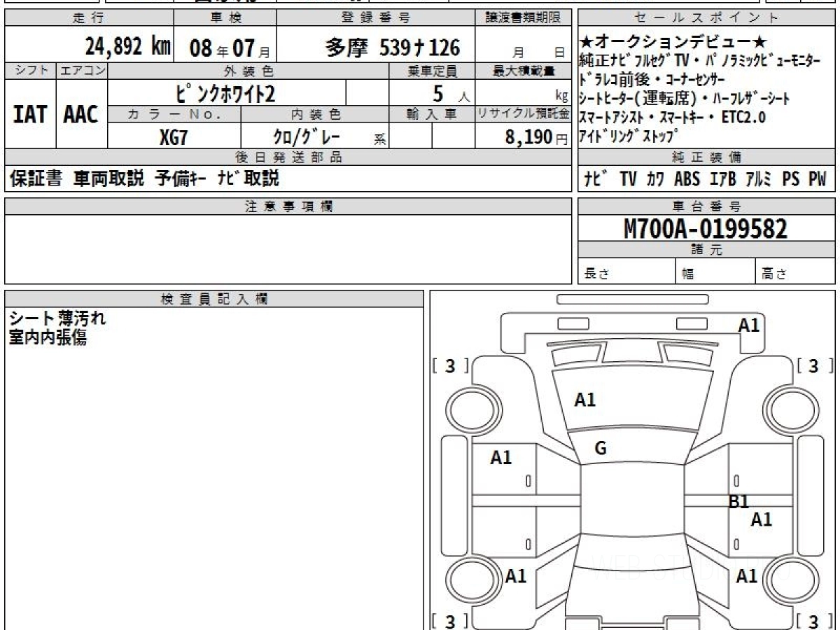The height and width of the screenshot is (630, 840).
Task: Select the ナビ取説 item
Action: click(x=248, y=178)
